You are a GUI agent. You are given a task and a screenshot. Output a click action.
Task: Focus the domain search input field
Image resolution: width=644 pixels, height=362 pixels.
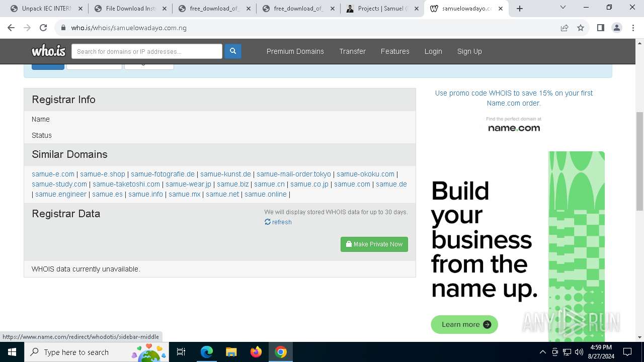pos(147,51)
